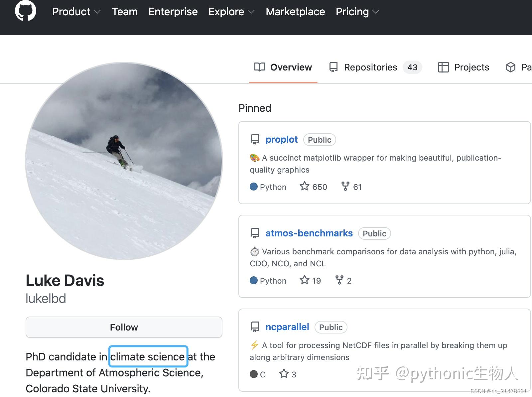The image size is (532, 397).
Task: Click the atmos-benchmarks star icon
Action: (x=304, y=280)
